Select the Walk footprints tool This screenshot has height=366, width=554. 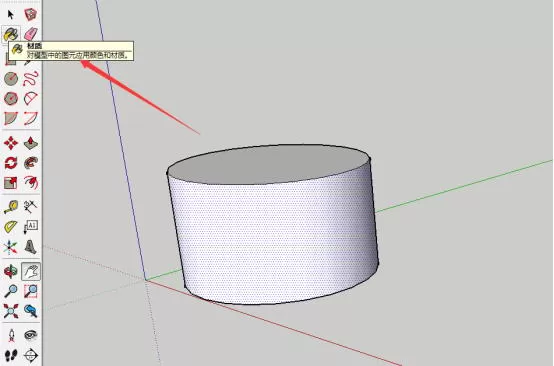coord(11,355)
